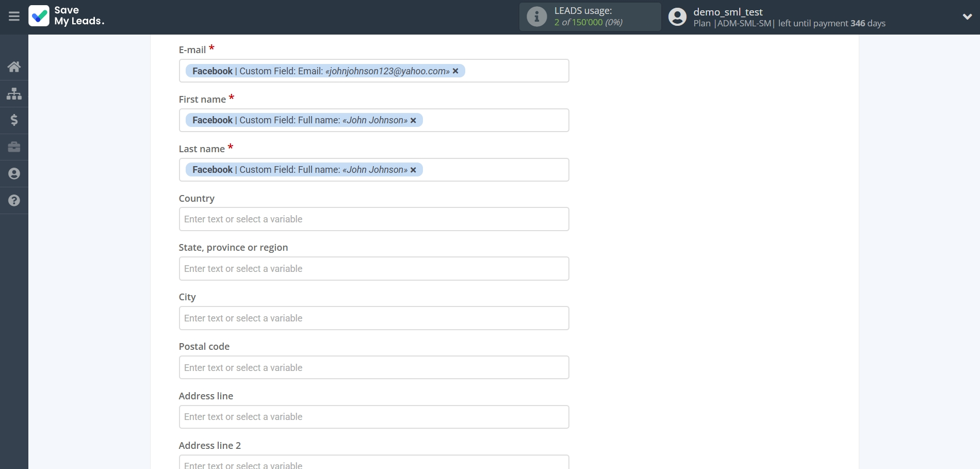The width and height of the screenshot is (980, 469).
Task: Click the LEADS usage info icon
Action: (x=536, y=17)
